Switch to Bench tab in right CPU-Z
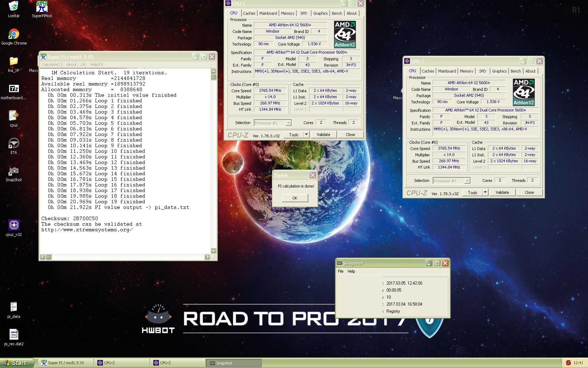Screen dimensions: 588x368 pyautogui.click(x=516, y=71)
